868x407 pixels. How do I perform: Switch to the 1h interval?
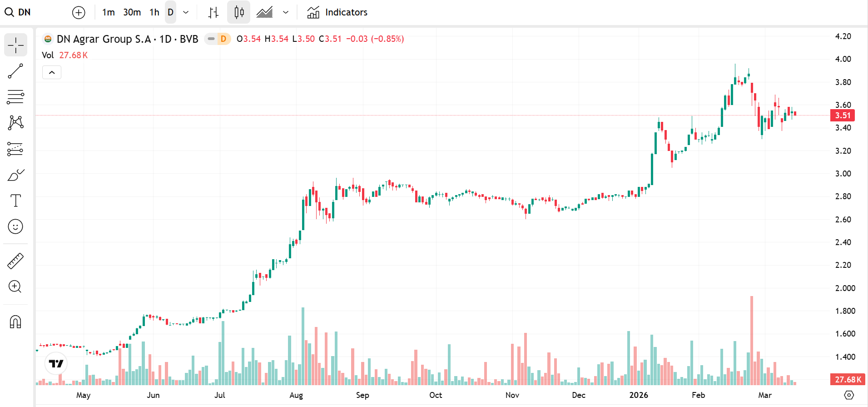(154, 12)
